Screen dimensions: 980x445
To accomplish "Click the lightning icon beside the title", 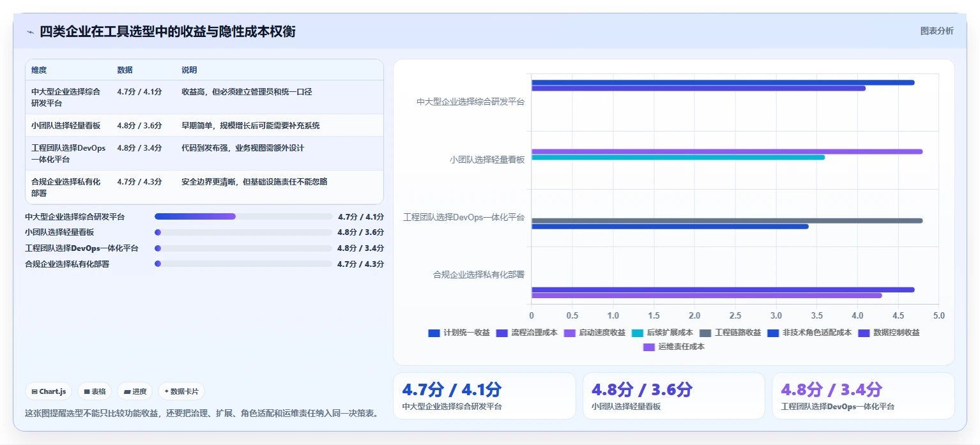I will [x=30, y=32].
